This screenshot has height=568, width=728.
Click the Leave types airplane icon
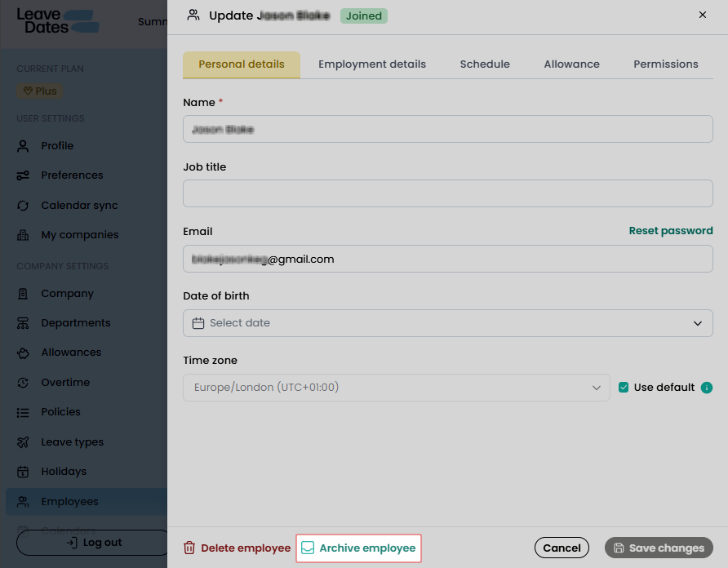point(23,442)
